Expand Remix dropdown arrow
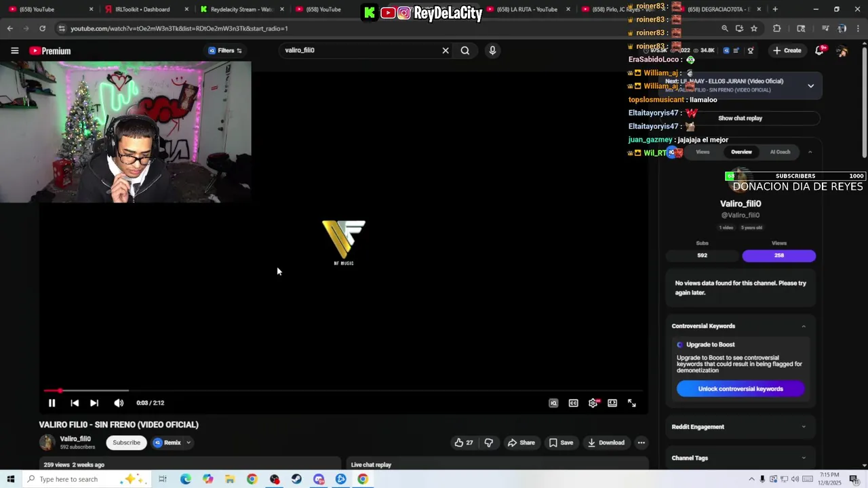The image size is (868, 488). click(x=189, y=443)
